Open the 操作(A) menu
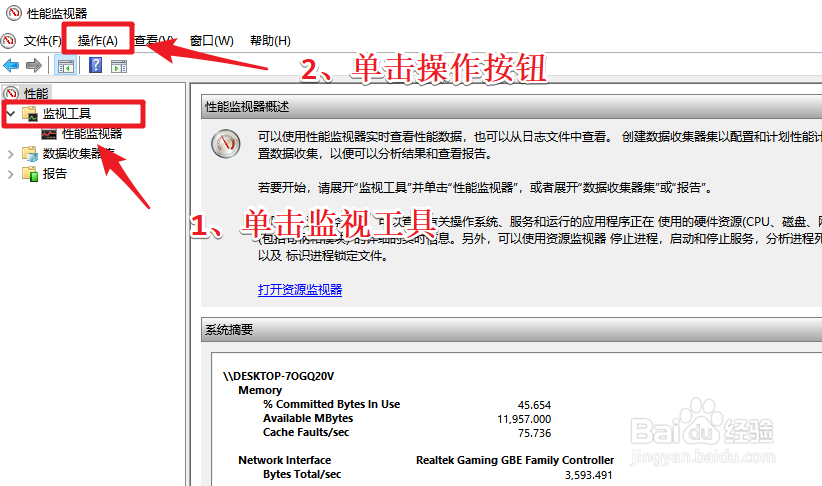This screenshot has width=822, height=486. point(98,40)
